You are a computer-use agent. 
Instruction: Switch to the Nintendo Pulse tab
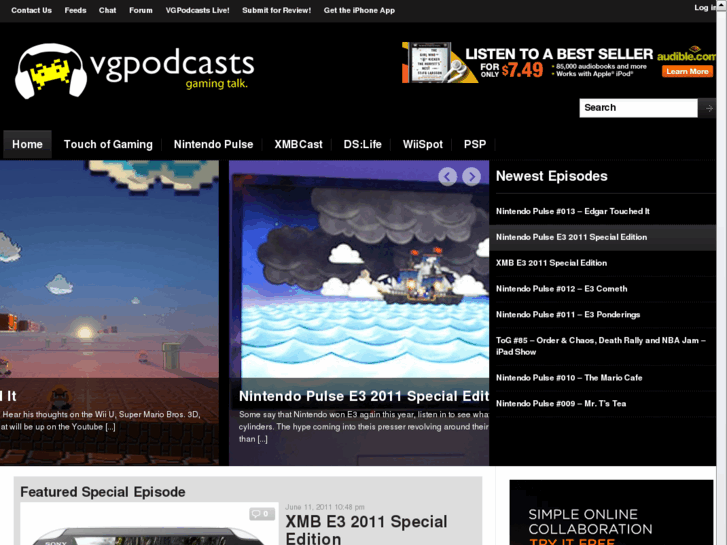point(214,144)
